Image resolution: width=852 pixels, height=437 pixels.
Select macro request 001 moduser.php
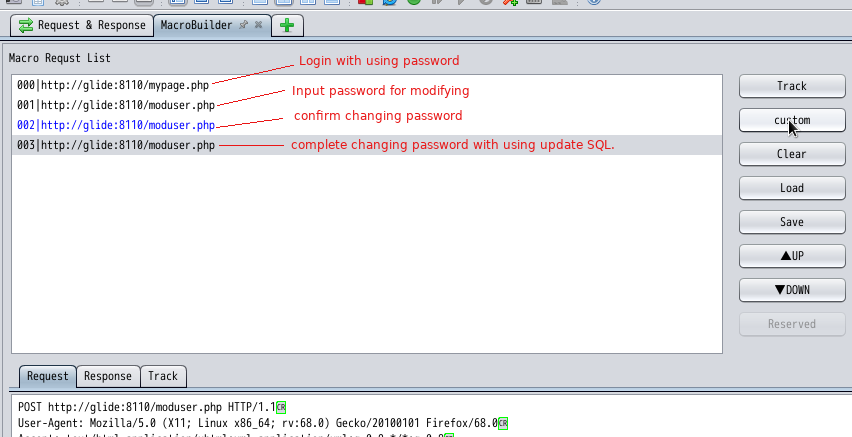[x=367, y=105]
